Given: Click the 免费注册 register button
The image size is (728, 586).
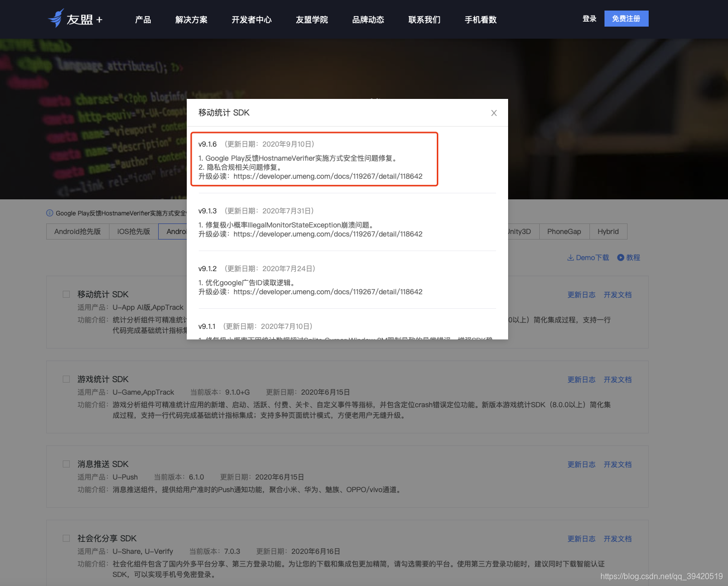Looking at the screenshot, I should coord(626,19).
